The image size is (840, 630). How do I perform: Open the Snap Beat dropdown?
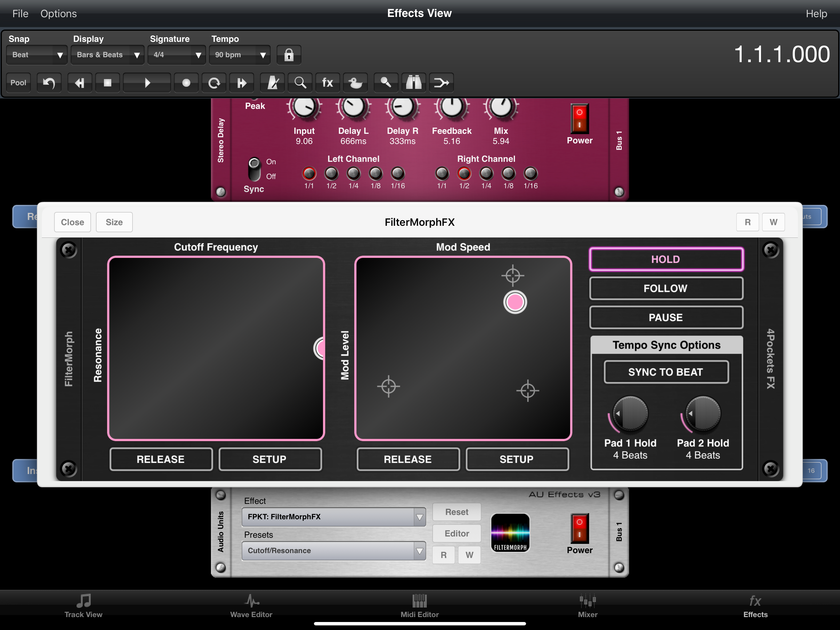tap(37, 55)
